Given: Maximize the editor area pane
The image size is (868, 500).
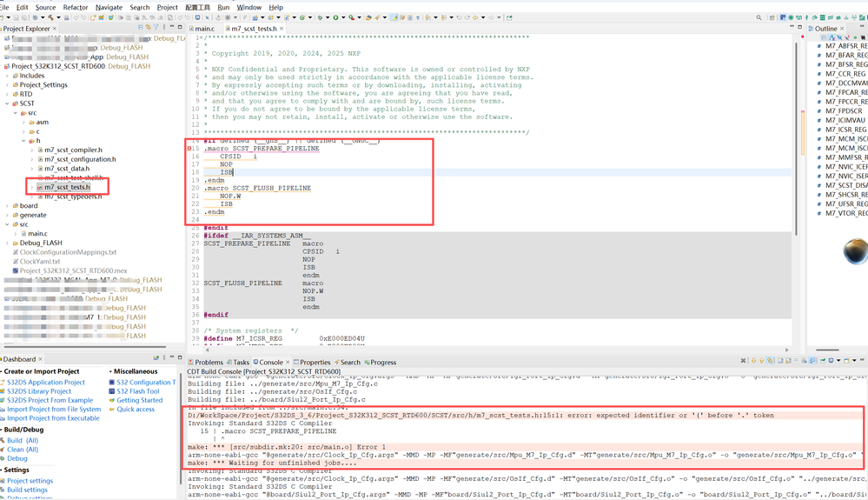Looking at the screenshot, I should point(799,27).
